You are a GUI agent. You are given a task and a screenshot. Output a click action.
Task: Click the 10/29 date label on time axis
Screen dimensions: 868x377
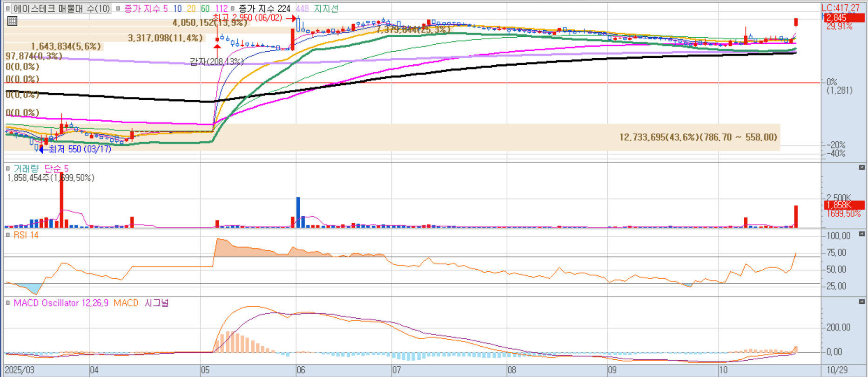[x=837, y=370]
